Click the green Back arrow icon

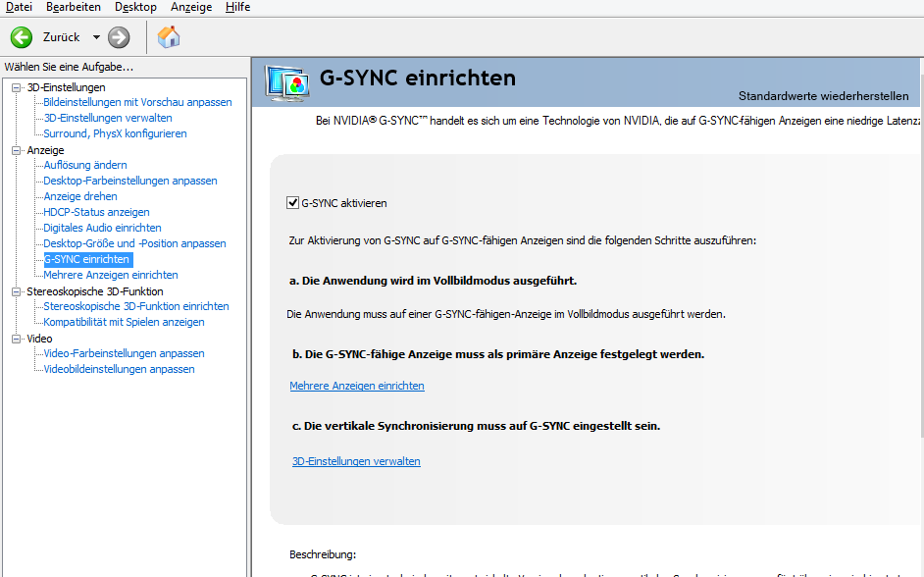22,37
